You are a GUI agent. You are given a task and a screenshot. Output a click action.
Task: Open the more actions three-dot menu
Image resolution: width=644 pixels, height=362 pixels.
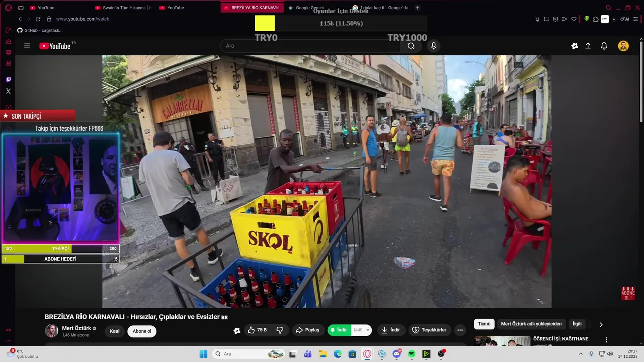point(460,330)
